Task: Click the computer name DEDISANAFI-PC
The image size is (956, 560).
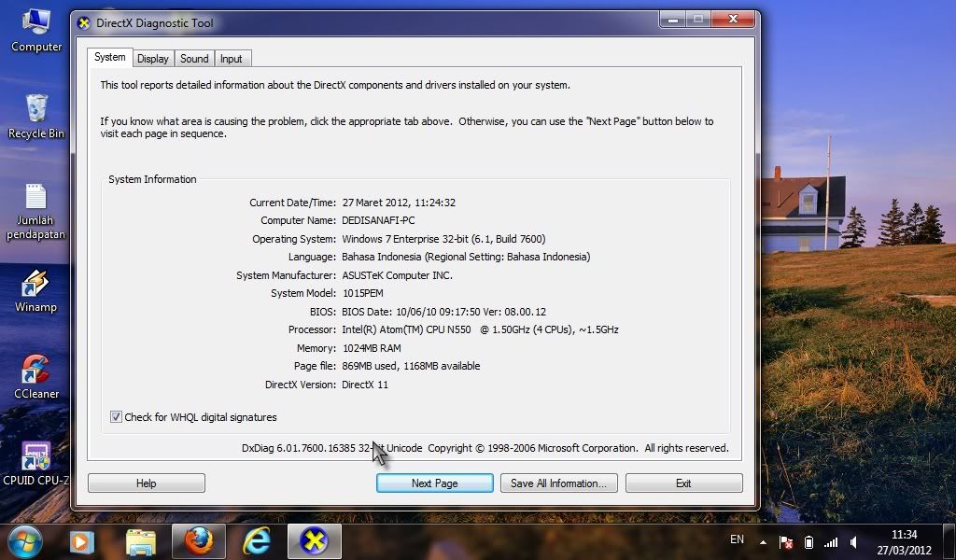Action: (x=378, y=220)
